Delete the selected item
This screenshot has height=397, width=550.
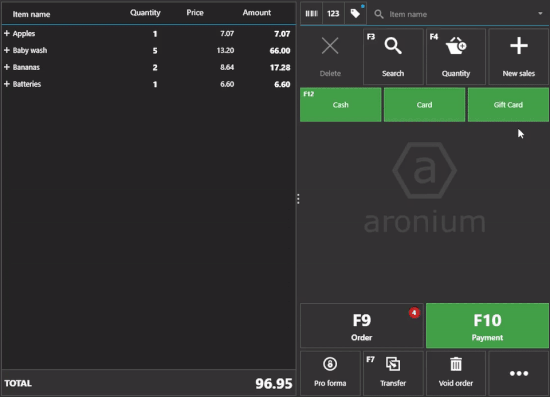click(330, 56)
